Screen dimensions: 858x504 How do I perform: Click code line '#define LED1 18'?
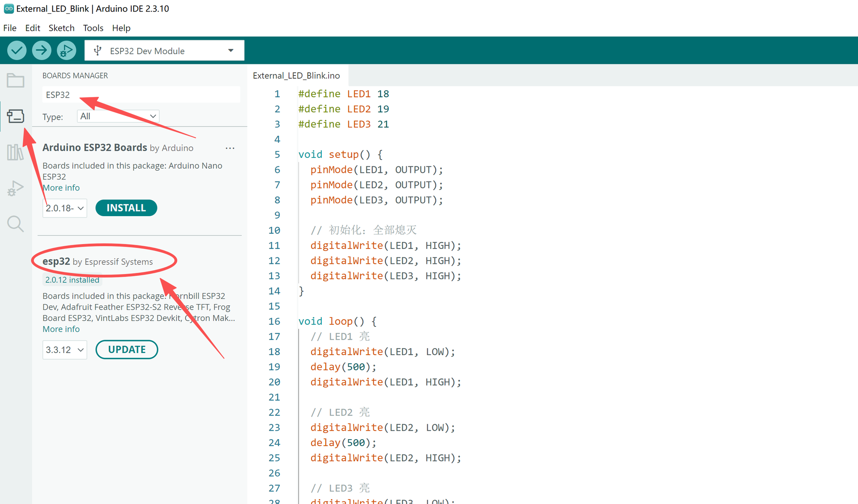(344, 94)
